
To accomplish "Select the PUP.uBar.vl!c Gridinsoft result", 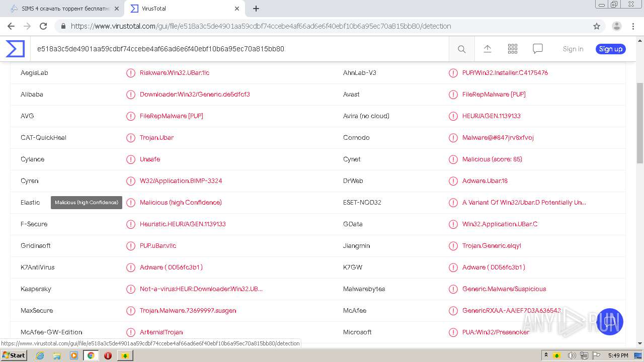I will [x=158, y=246].
